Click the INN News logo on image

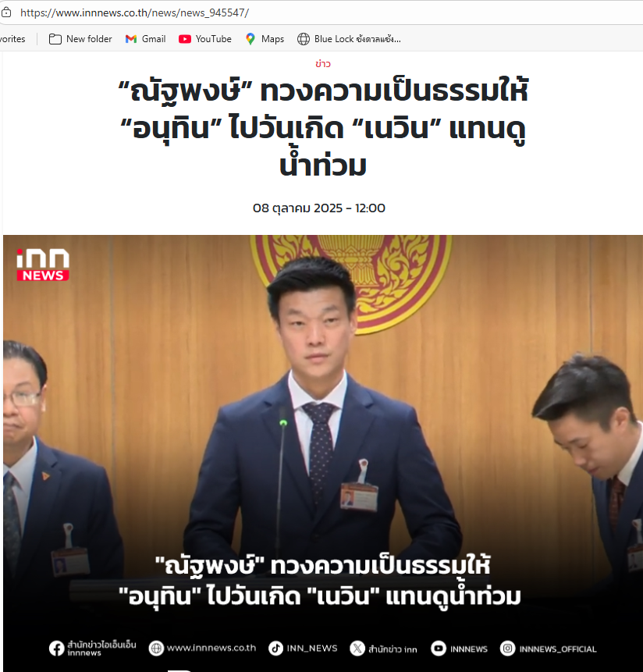(x=43, y=265)
